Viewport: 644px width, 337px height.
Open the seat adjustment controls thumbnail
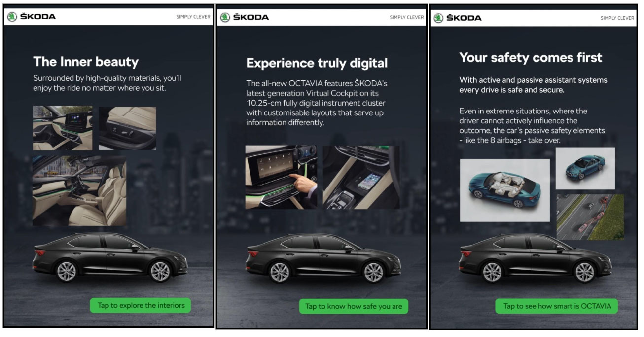(127, 128)
